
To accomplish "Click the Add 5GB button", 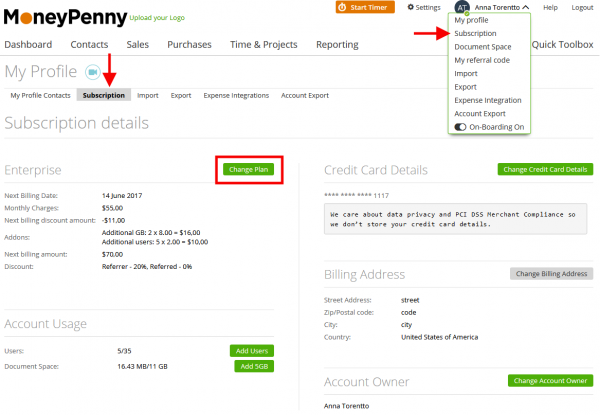I will coord(254,366).
